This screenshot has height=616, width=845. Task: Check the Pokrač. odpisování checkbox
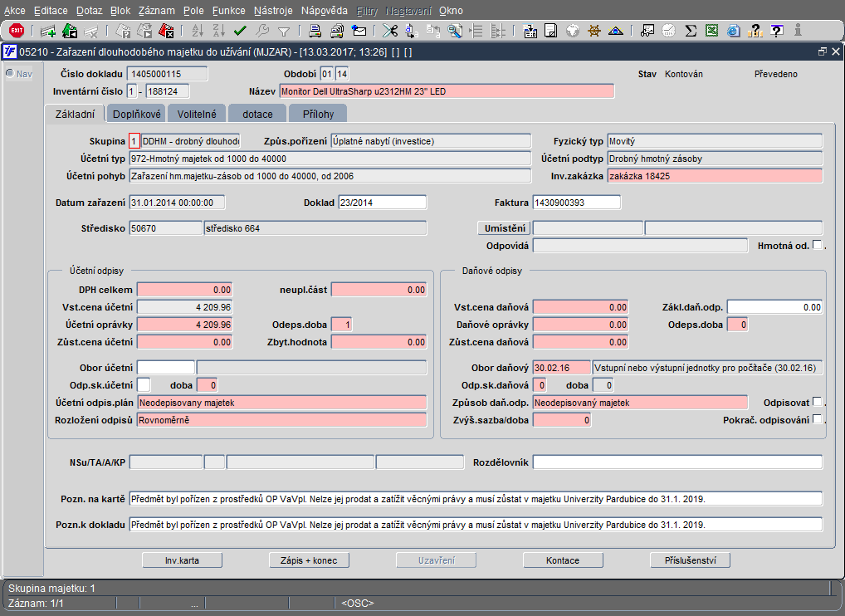(x=818, y=420)
